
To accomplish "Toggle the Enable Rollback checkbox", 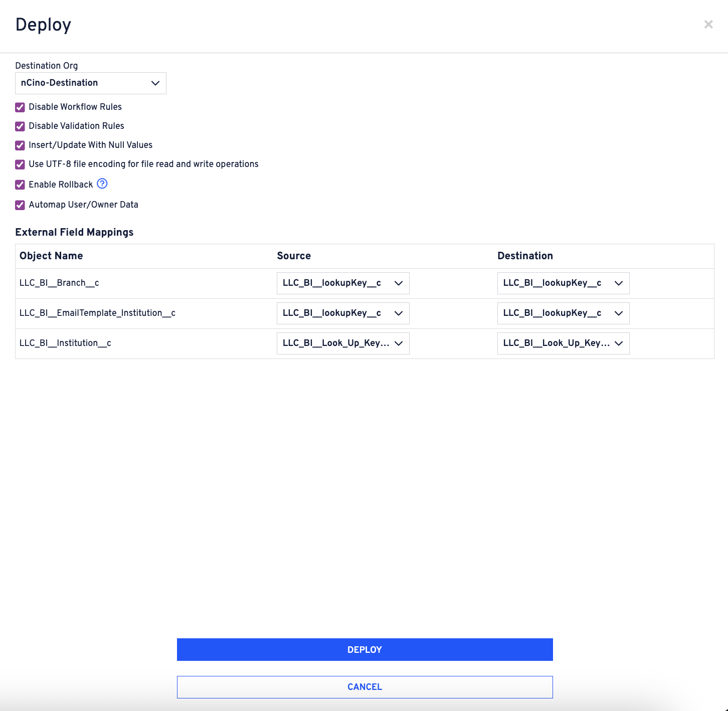I will 20,185.
